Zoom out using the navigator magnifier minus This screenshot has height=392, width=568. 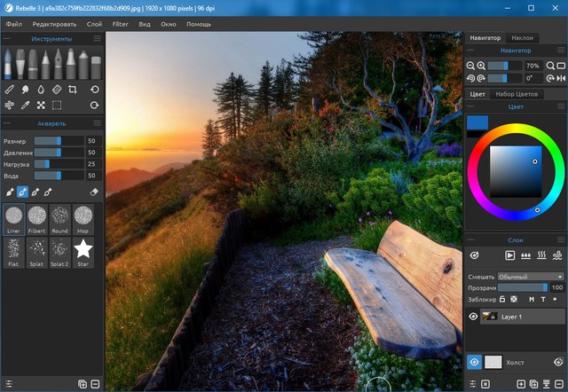[x=470, y=66]
